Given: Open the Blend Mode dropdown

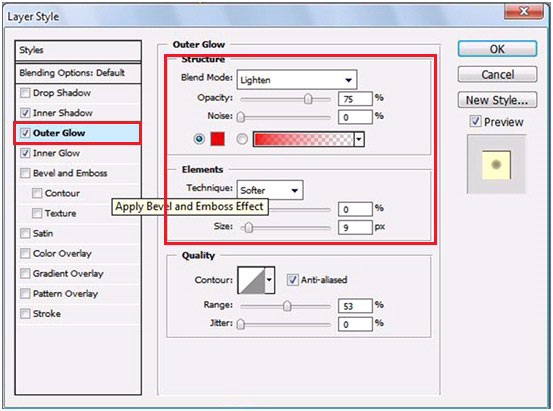Looking at the screenshot, I should [x=297, y=80].
